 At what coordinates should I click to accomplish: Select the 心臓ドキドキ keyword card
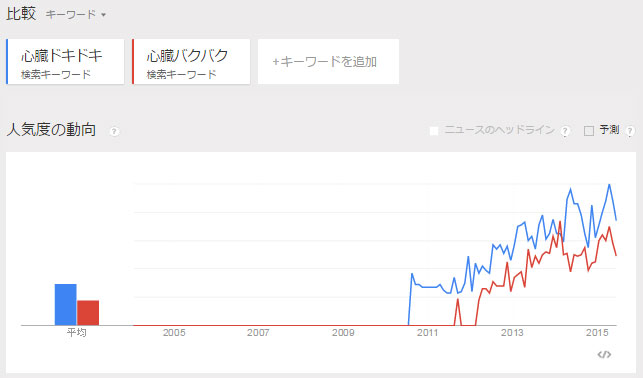(65, 61)
